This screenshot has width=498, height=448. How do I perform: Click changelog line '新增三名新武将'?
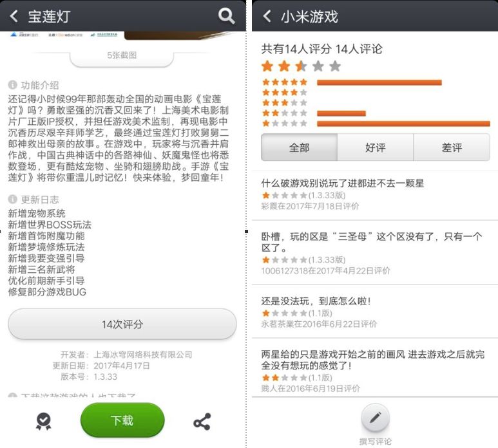coord(42,269)
